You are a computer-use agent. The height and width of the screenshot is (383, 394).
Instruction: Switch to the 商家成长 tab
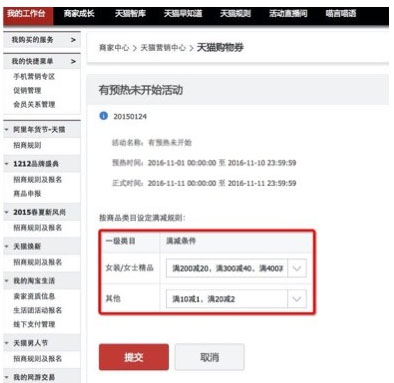tap(79, 14)
